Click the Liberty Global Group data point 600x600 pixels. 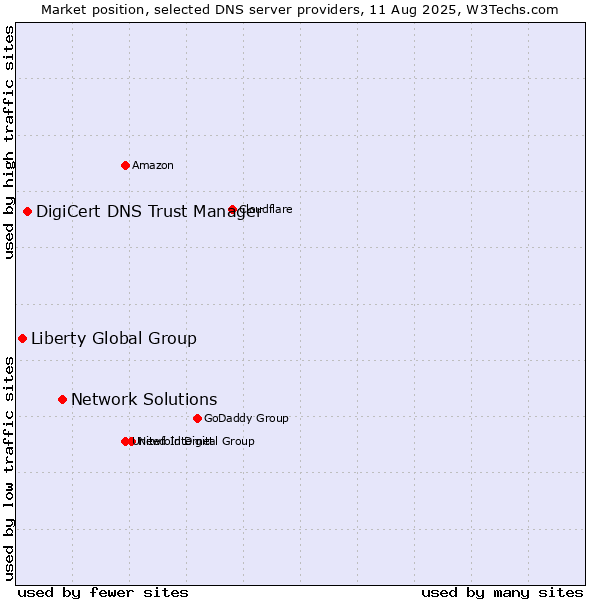click(23, 339)
